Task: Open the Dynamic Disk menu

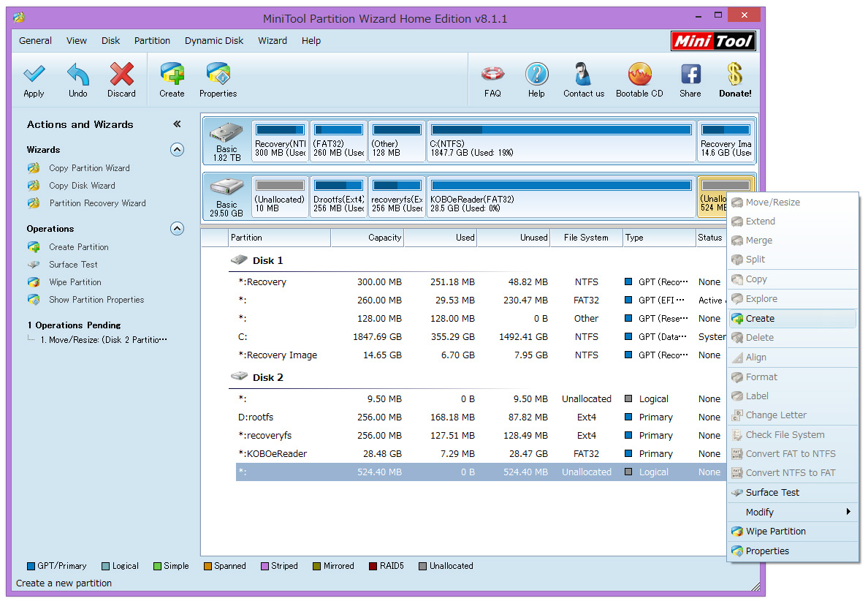Action: point(214,41)
